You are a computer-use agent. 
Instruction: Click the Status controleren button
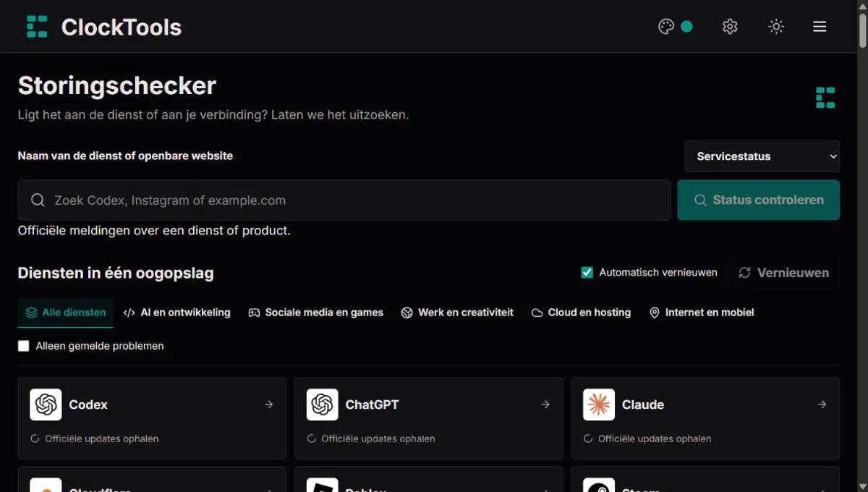[x=759, y=200]
